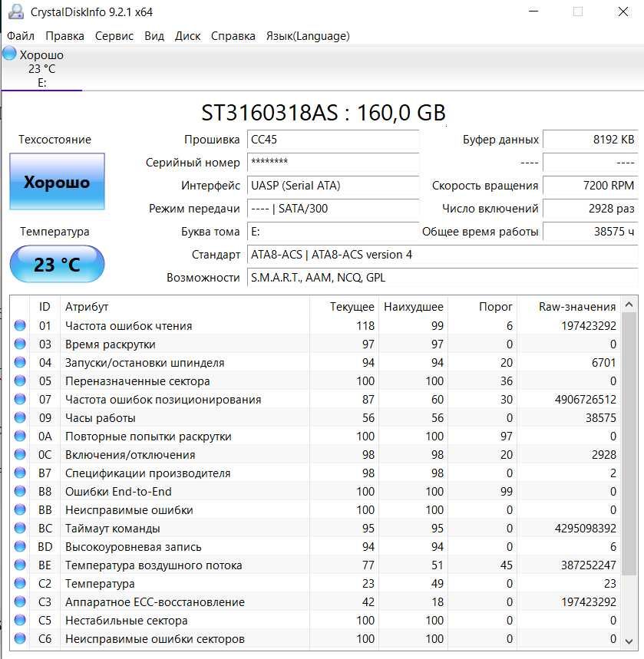Click status orb for attribute 09 Часы работы
The image size is (644, 659).
pos(20,417)
